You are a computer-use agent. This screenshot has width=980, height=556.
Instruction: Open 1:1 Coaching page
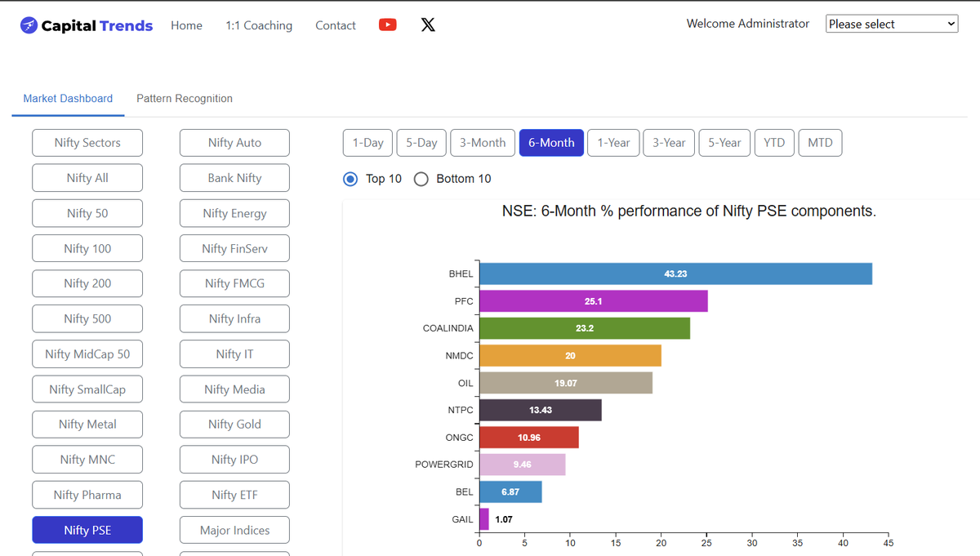click(259, 25)
